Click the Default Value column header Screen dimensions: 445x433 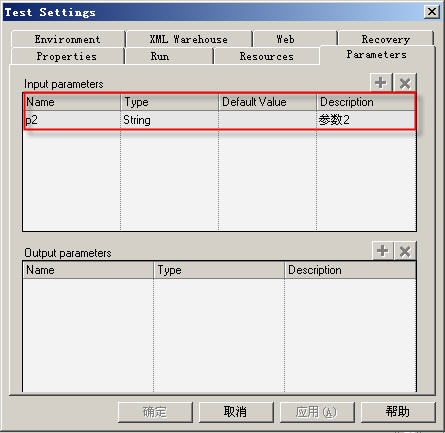[x=267, y=102]
